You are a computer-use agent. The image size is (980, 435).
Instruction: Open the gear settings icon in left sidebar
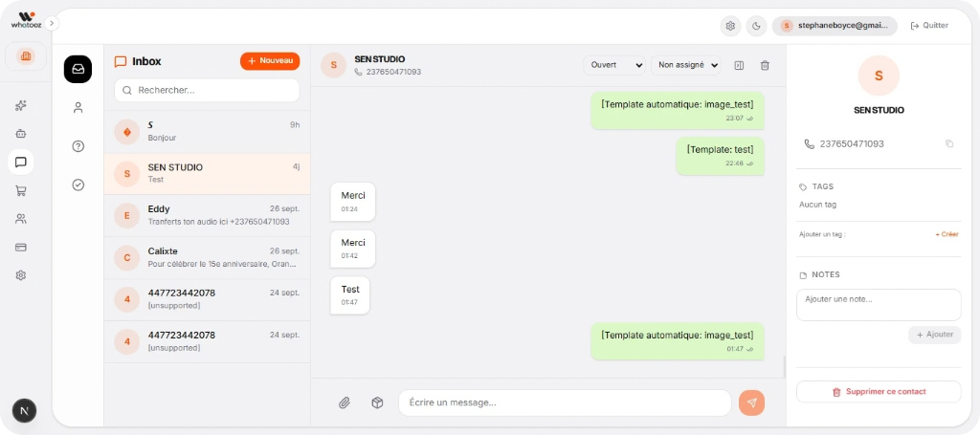(21, 275)
